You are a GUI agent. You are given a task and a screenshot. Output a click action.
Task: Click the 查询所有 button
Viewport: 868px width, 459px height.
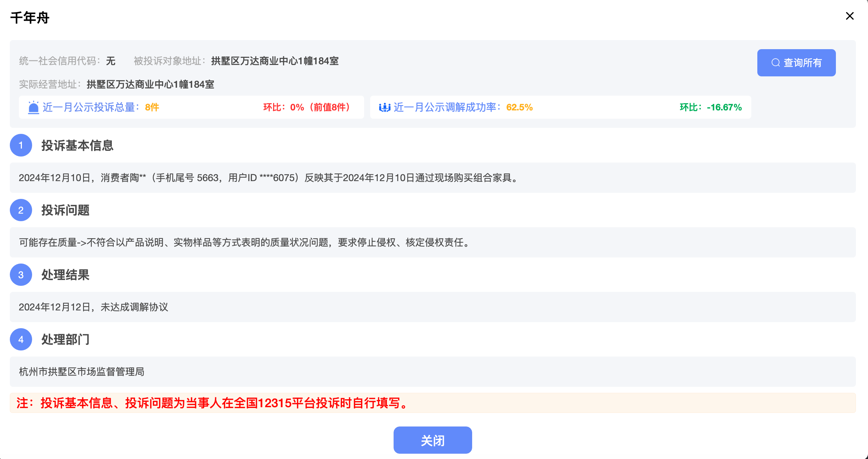[x=796, y=63]
